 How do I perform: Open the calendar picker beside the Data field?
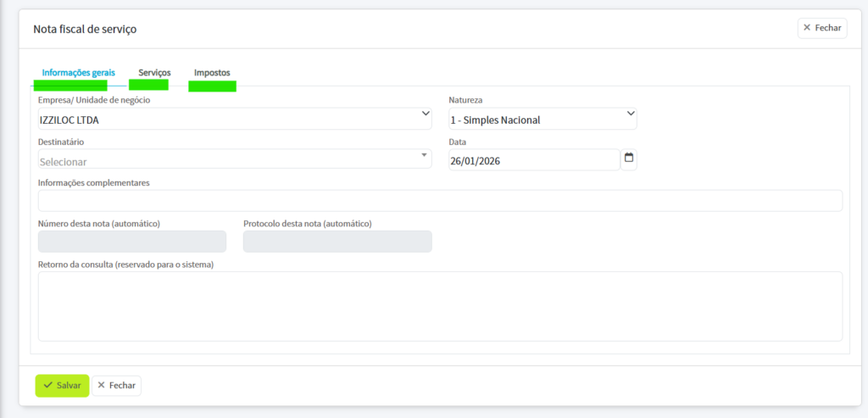[629, 159]
